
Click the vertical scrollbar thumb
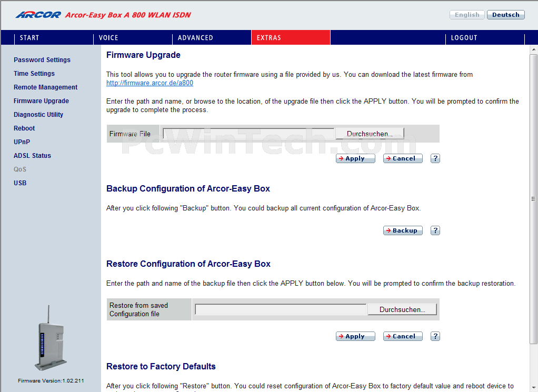pyautogui.click(x=534, y=199)
